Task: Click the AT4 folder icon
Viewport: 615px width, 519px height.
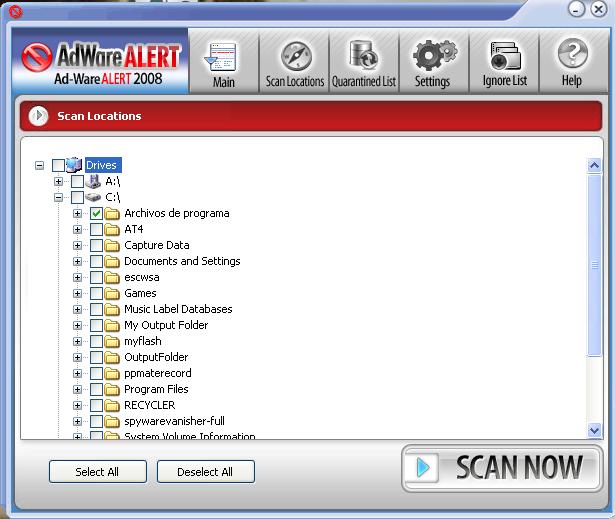Action: click(x=112, y=229)
